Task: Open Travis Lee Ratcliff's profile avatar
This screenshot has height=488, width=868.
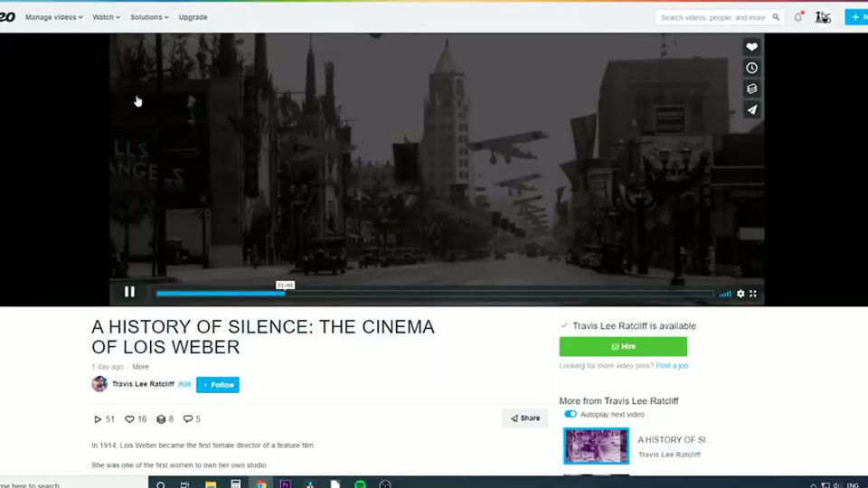Action: point(99,384)
